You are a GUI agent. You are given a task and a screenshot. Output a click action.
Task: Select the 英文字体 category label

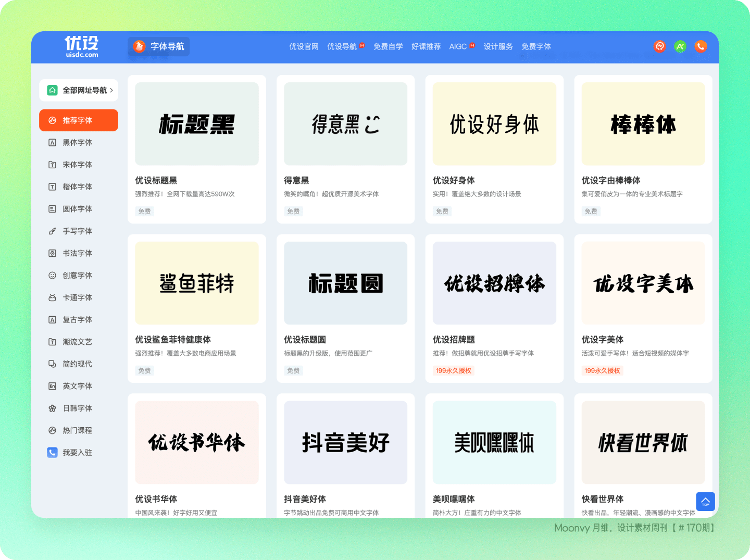pos(77,386)
